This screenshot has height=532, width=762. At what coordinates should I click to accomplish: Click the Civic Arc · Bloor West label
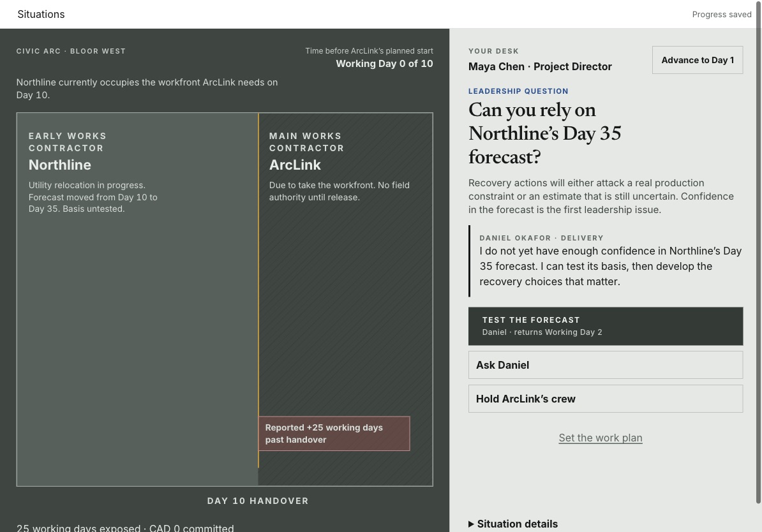pos(71,51)
